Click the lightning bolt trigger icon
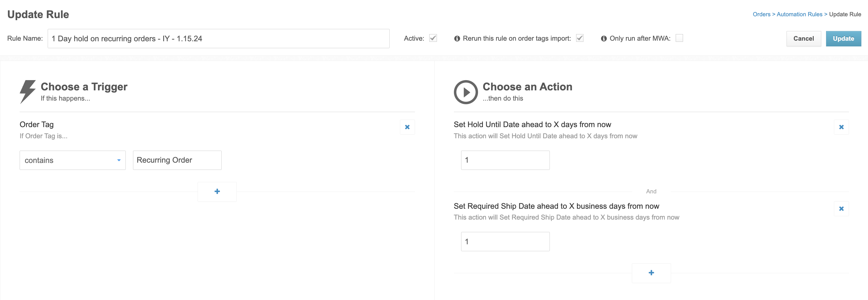868x300 pixels. 28,92
